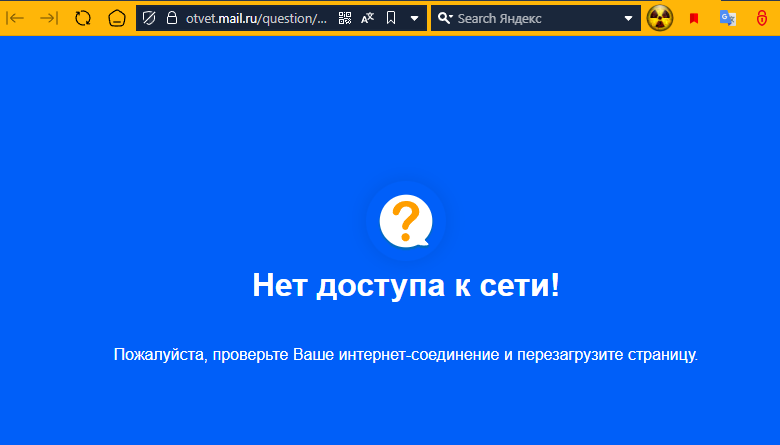Open the red bookmark extension icon
This screenshot has height=445, width=780.
[x=694, y=18]
